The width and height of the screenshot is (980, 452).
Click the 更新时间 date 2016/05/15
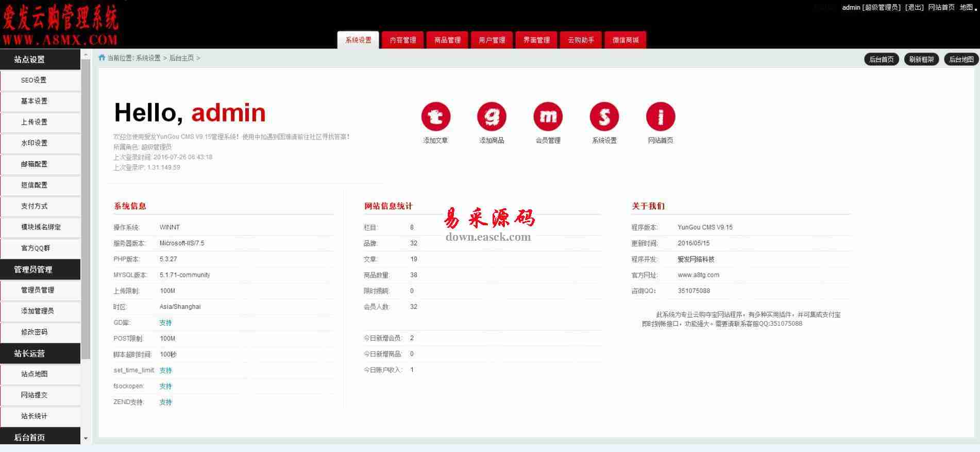[x=694, y=243]
